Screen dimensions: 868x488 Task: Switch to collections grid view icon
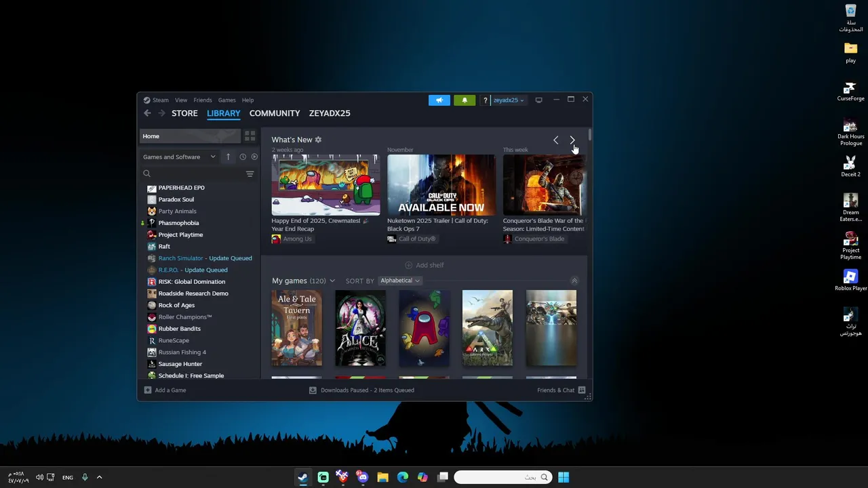tap(250, 136)
